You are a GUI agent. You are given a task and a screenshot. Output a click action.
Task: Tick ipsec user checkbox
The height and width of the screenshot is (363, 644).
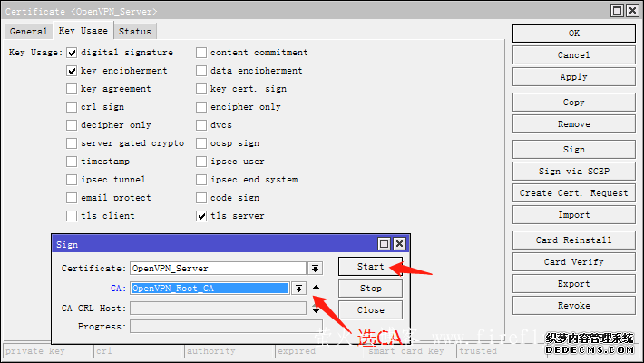(201, 162)
